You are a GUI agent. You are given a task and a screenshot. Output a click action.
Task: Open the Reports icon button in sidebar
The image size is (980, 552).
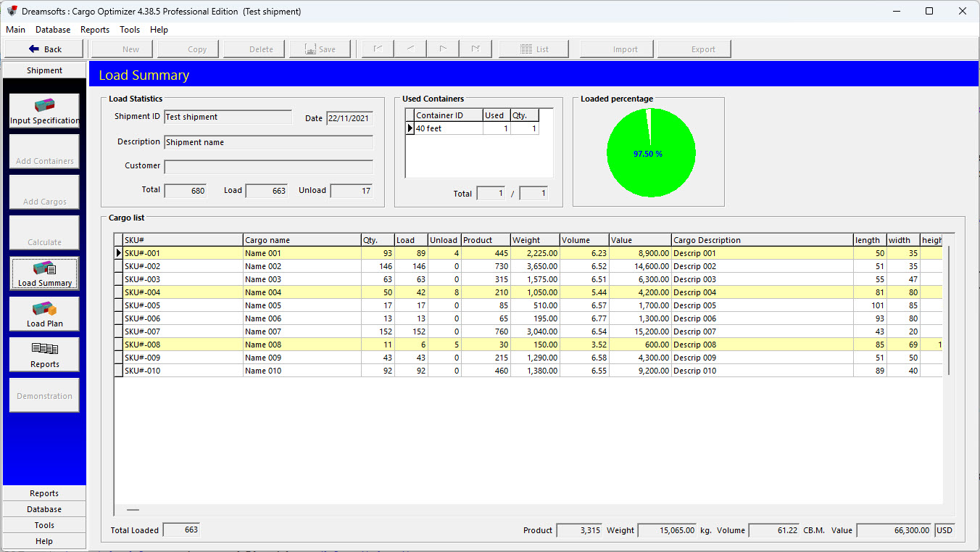pos(44,355)
